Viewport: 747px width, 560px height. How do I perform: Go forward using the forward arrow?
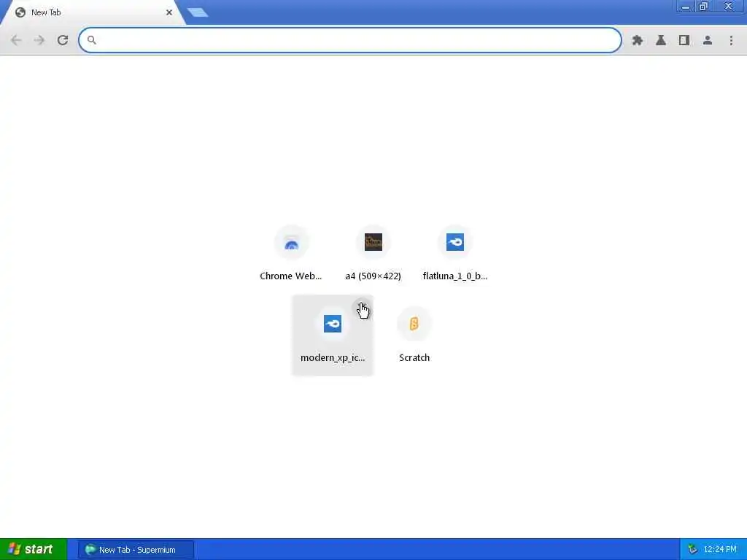[x=39, y=40]
